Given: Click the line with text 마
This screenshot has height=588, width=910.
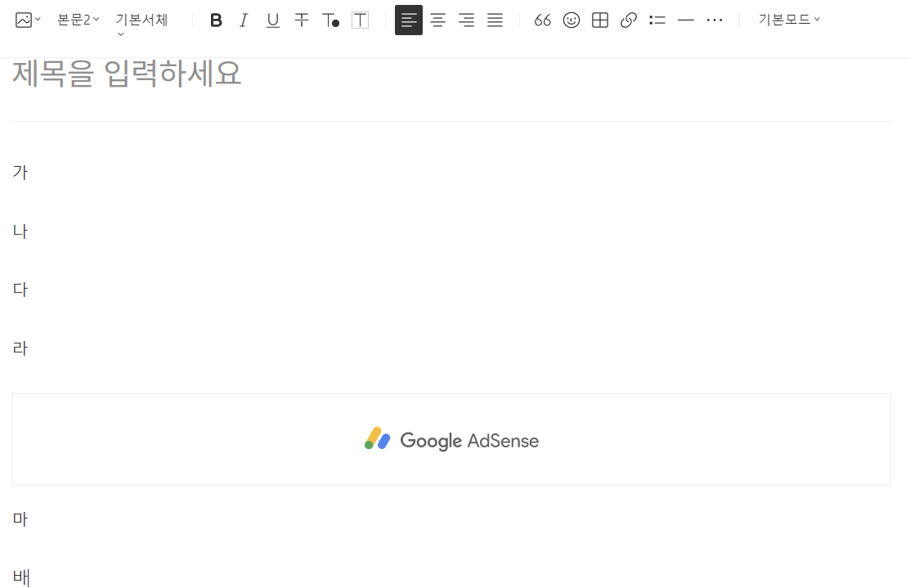Looking at the screenshot, I should tap(451, 519).
